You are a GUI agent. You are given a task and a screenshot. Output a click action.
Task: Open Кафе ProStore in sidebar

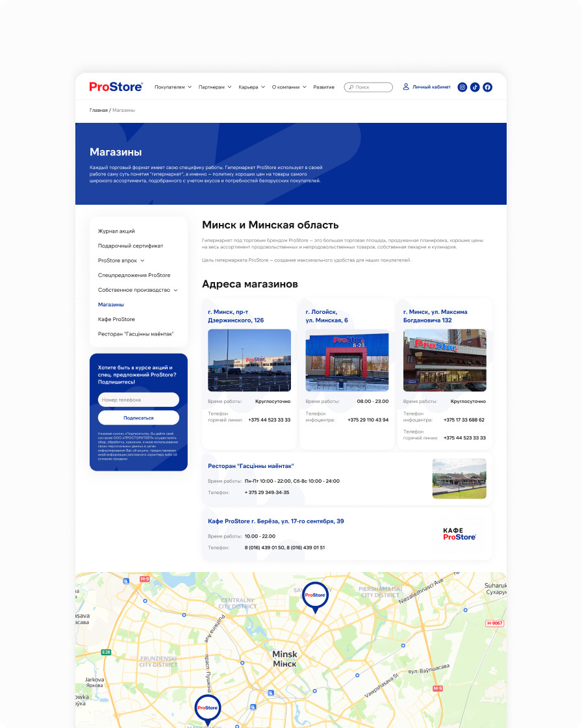(x=116, y=319)
